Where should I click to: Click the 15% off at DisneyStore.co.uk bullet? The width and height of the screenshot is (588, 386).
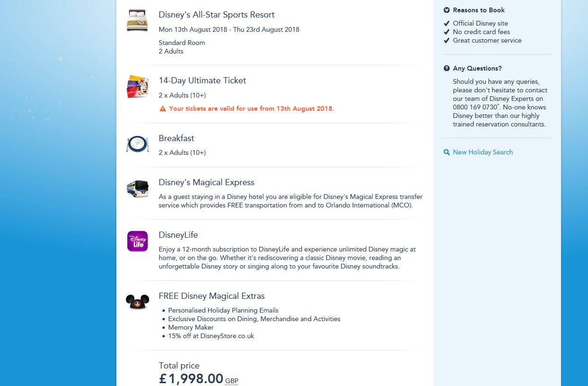pos(211,336)
